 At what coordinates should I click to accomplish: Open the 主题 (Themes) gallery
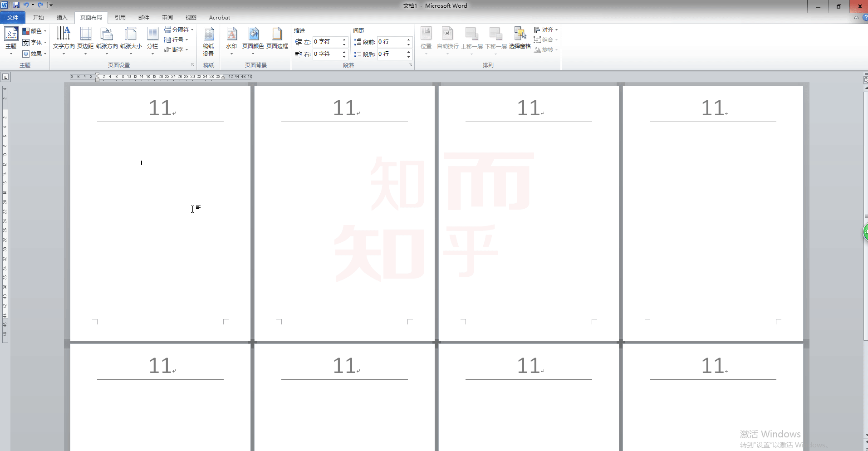click(x=11, y=41)
